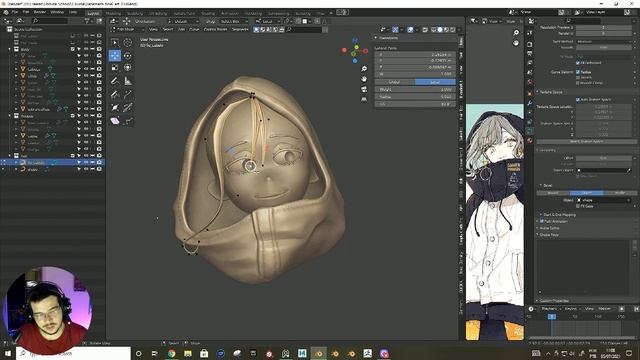Open the Modifiers wrench properties tab
Viewport: 640px width, 360px height.
click(530, 103)
